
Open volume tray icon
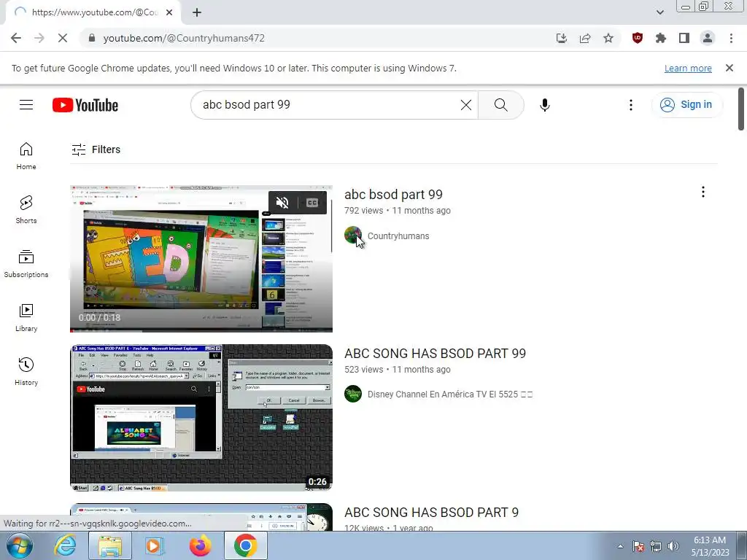pyautogui.click(x=673, y=546)
